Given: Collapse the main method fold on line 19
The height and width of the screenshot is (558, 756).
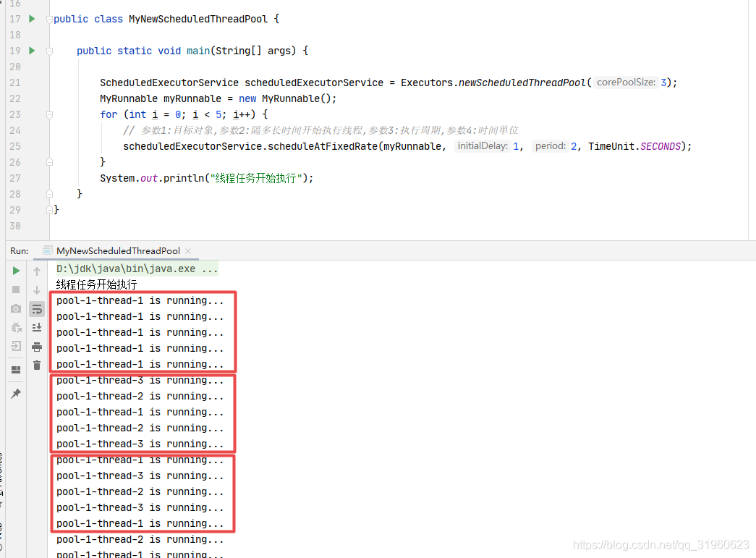Looking at the screenshot, I should coord(49,51).
